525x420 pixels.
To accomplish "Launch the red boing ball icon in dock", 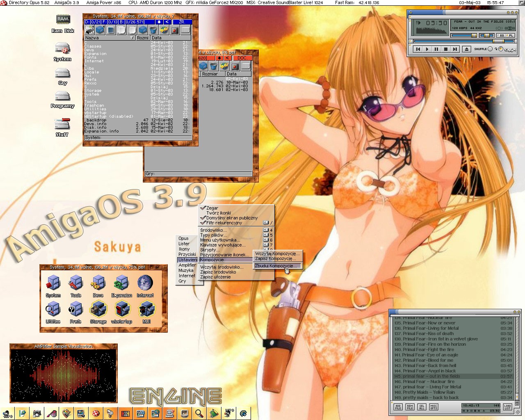I will coord(96,413).
